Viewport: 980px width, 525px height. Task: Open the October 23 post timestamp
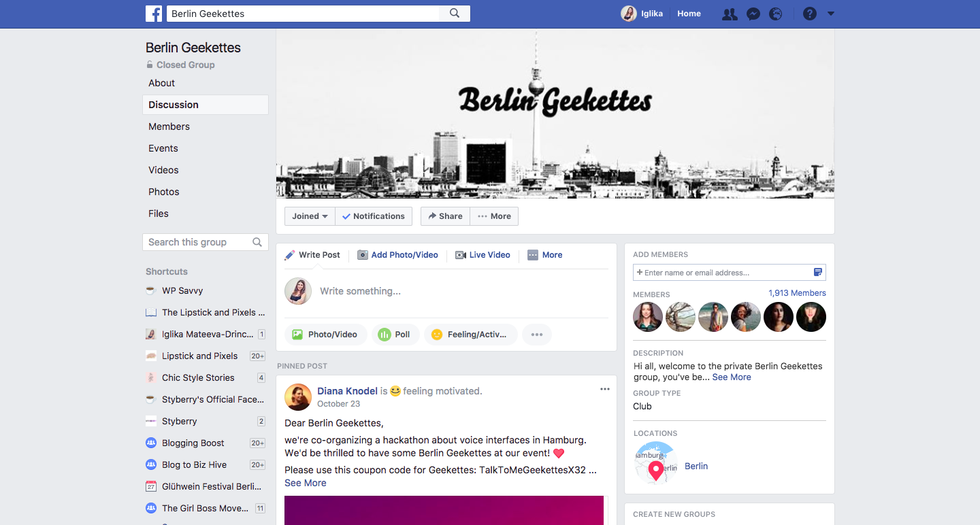[x=338, y=404]
